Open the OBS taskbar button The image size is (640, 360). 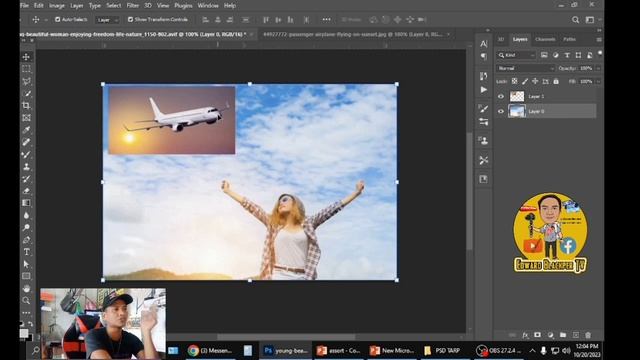pyautogui.click(x=498, y=351)
